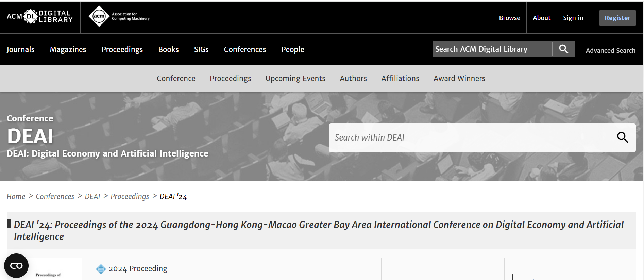Click the ACM badge beside 2024 Proceeding
The width and height of the screenshot is (644, 280).
coord(101,269)
